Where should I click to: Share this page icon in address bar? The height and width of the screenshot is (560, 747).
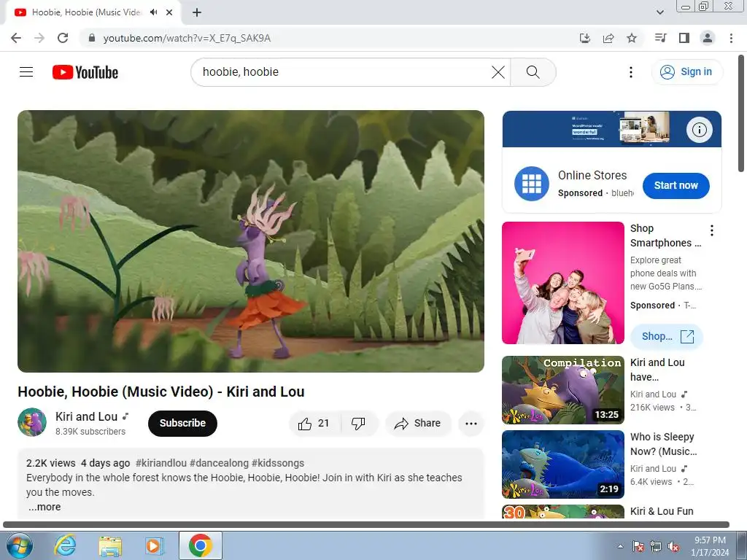pyautogui.click(x=608, y=38)
